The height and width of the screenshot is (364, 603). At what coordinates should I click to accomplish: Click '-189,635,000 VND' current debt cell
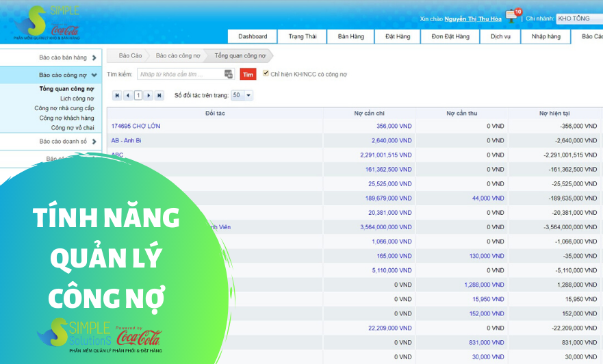(x=573, y=198)
